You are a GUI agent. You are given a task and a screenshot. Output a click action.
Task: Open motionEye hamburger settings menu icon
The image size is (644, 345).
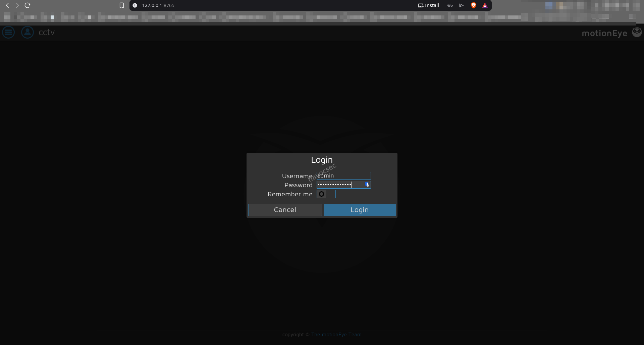pos(8,32)
